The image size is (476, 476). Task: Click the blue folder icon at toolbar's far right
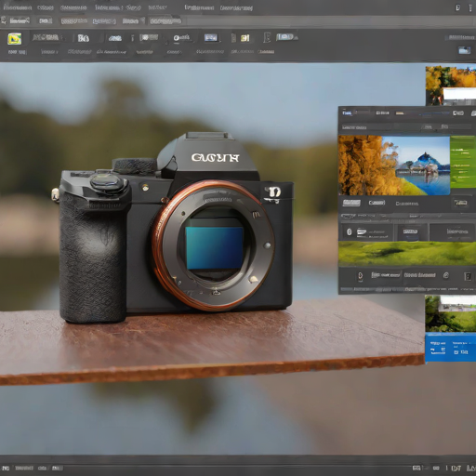464,50
